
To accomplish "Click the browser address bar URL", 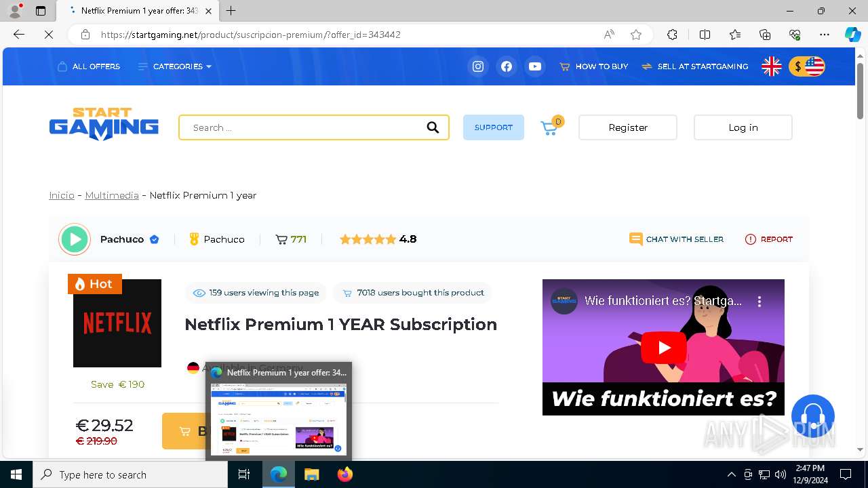I will (251, 35).
